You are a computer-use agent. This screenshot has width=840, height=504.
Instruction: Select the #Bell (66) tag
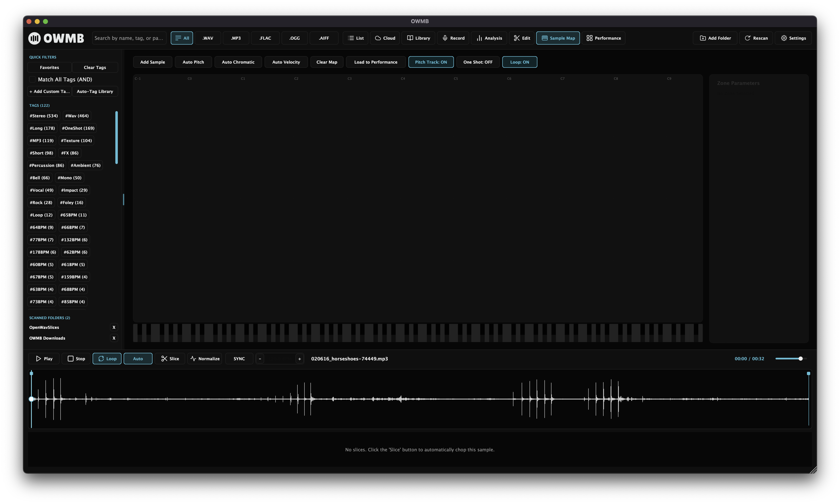[x=40, y=178]
